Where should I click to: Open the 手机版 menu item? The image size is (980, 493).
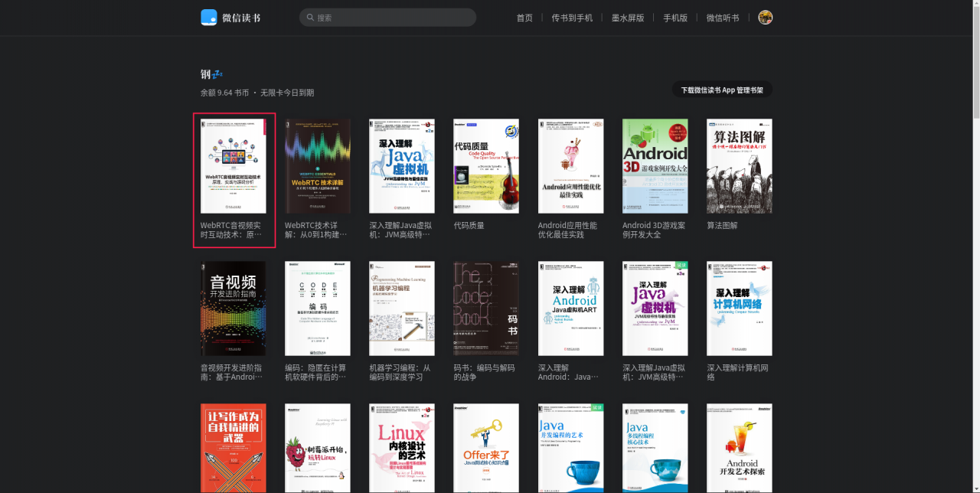point(675,18)
